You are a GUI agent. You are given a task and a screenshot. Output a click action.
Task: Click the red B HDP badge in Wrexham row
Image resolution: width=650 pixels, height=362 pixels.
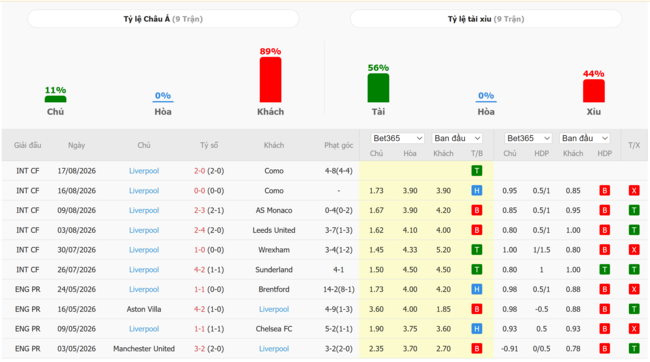point(604,250)
